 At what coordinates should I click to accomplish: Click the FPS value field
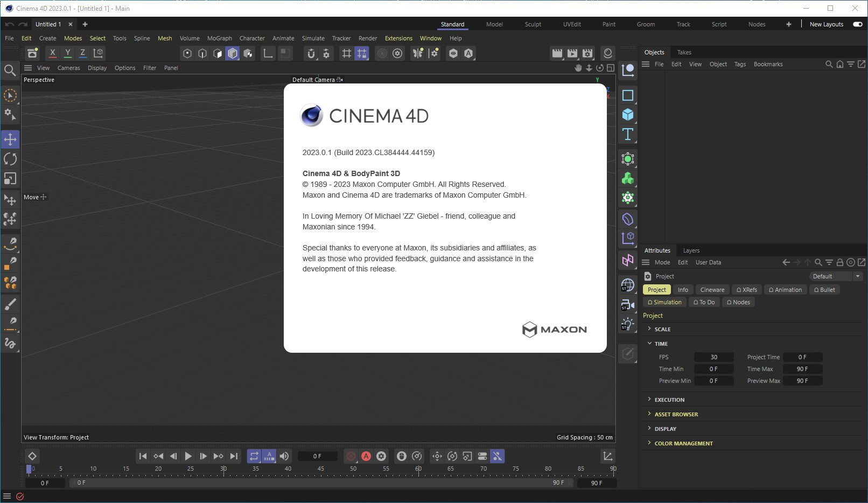pyautogui.click(x=713, y=357)
